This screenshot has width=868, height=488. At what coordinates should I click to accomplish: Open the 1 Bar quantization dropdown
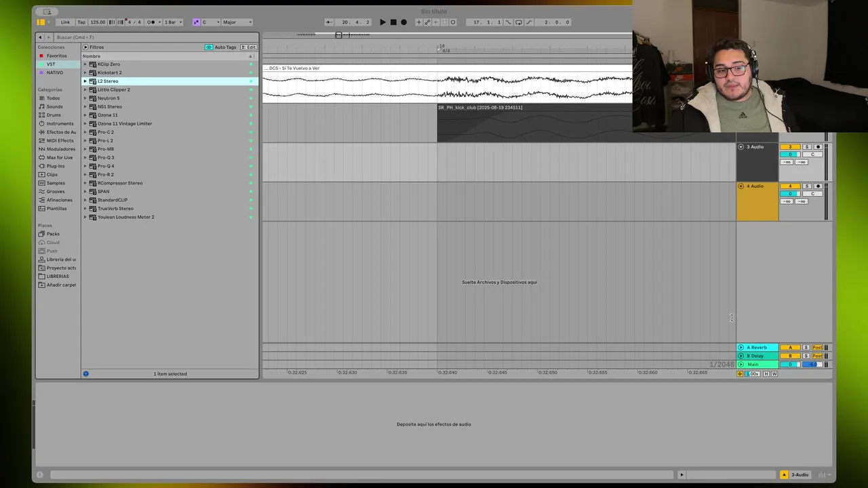(172, 22)
